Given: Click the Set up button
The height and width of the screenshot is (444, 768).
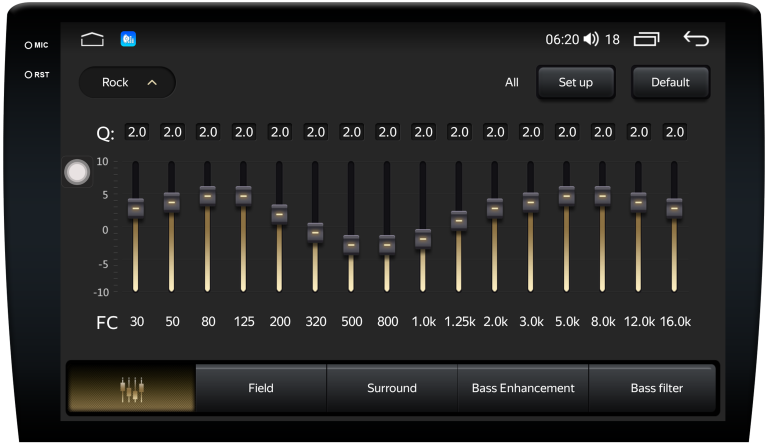Looking at the screenshot, I should click(x=575, y=82).
